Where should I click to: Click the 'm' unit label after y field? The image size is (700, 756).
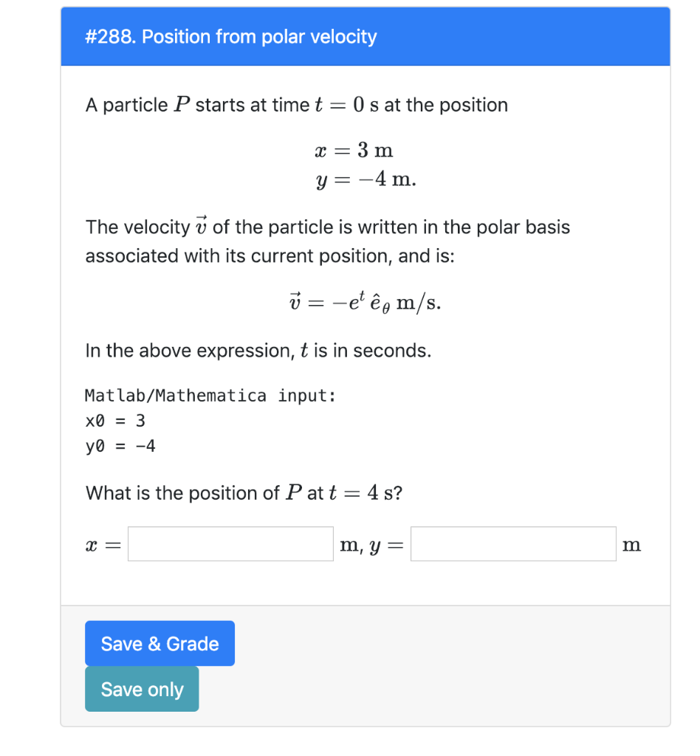(x=632, y=544)
